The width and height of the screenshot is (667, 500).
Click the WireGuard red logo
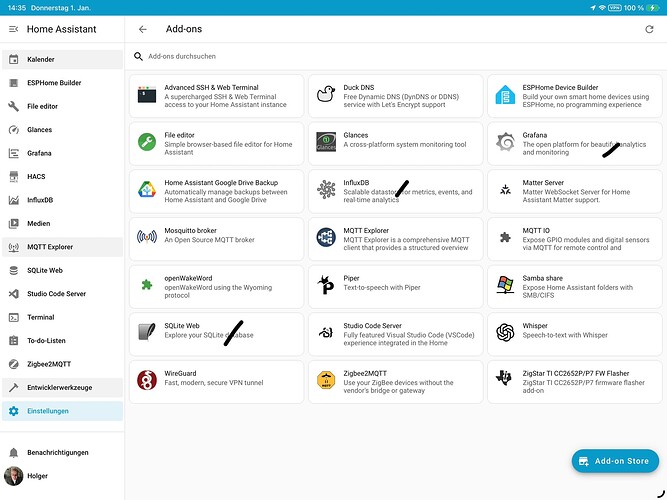pos(147,380)
